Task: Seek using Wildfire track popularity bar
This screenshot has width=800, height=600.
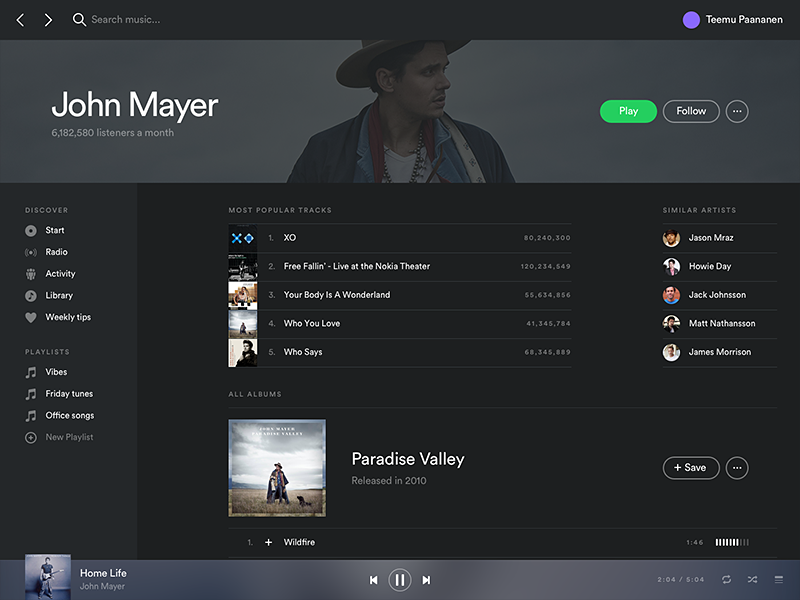Action: (732, 542)
